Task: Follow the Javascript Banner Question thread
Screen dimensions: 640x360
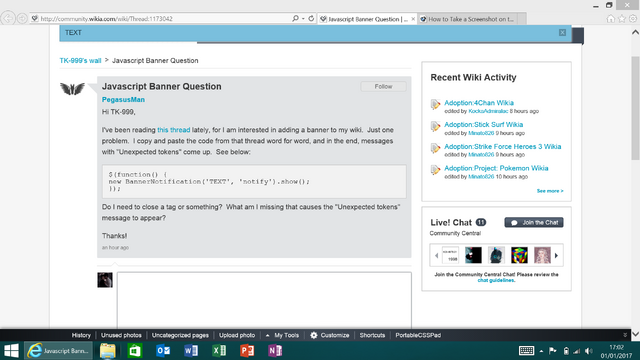Action: (x=383, y=87)
